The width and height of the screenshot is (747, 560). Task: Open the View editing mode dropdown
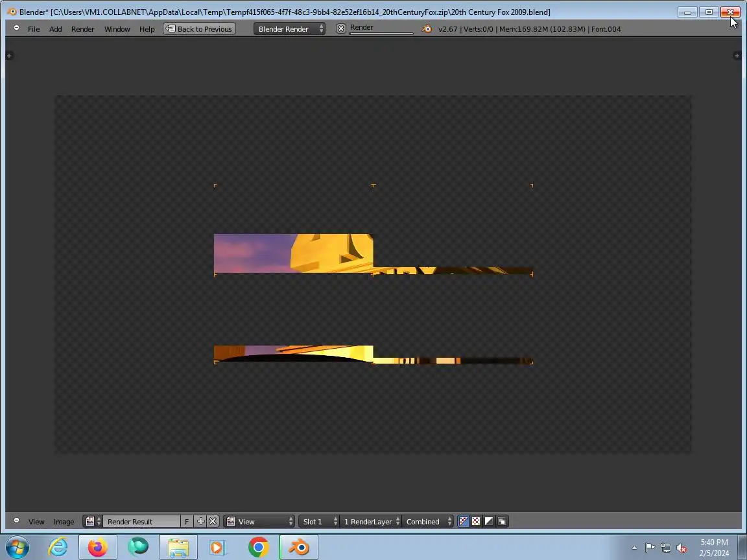click(x=259, y=521)
